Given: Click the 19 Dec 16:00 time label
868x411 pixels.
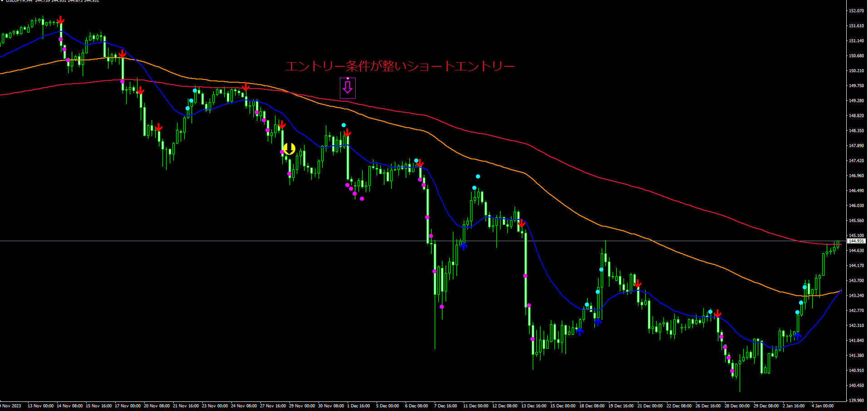Looking at the screenshot, I should tap(621, 406).
